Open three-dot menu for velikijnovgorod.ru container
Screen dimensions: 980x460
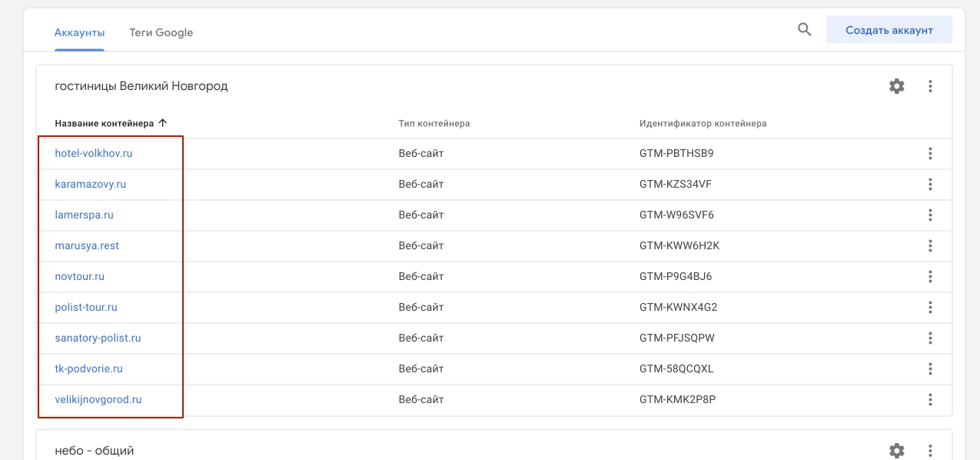(930, 400)
